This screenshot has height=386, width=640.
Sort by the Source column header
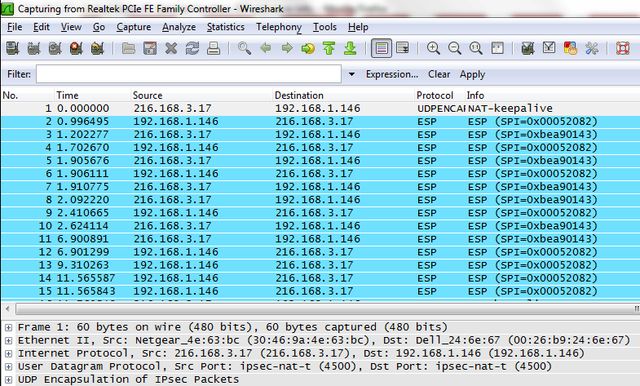point(147,95)
